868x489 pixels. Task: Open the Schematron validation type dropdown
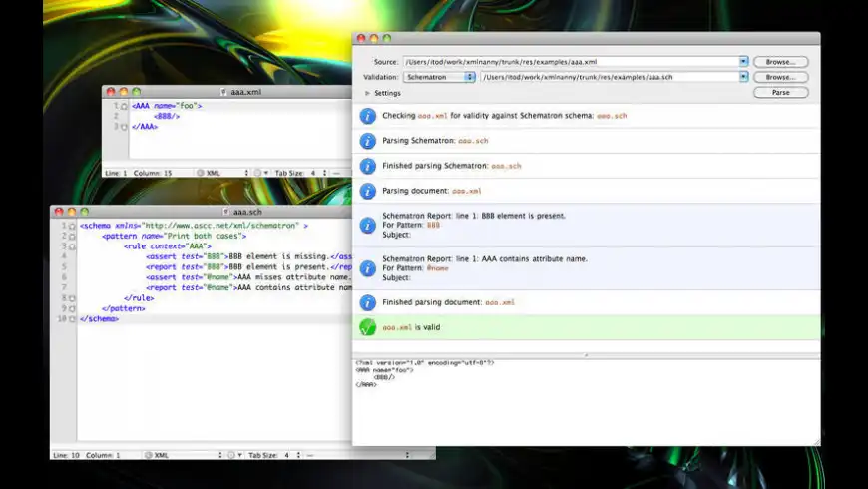pyautogui.click(x=440, y=77)
